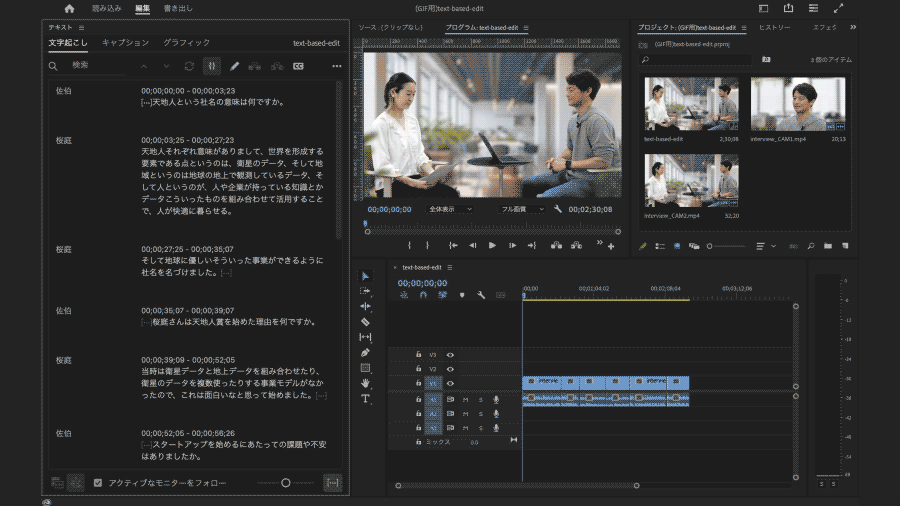Toggle the follow active monitor checkbox
The width and height of the screenshot is (900, 506).
98,483
